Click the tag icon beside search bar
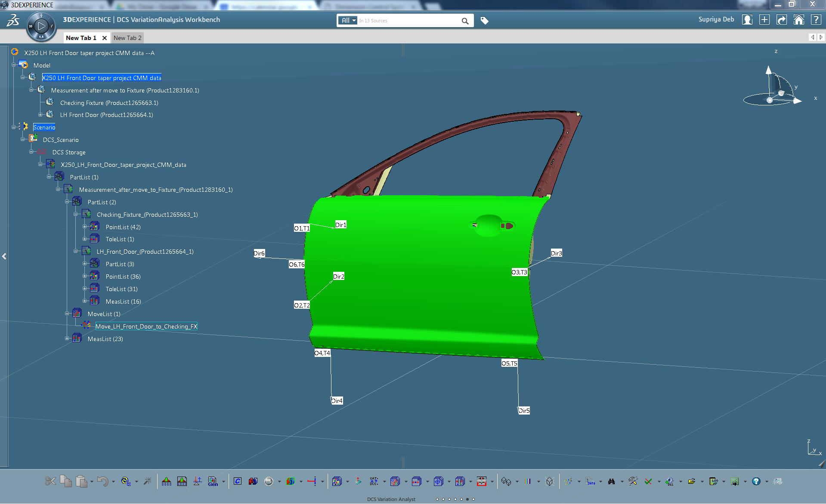 point(484,20)
